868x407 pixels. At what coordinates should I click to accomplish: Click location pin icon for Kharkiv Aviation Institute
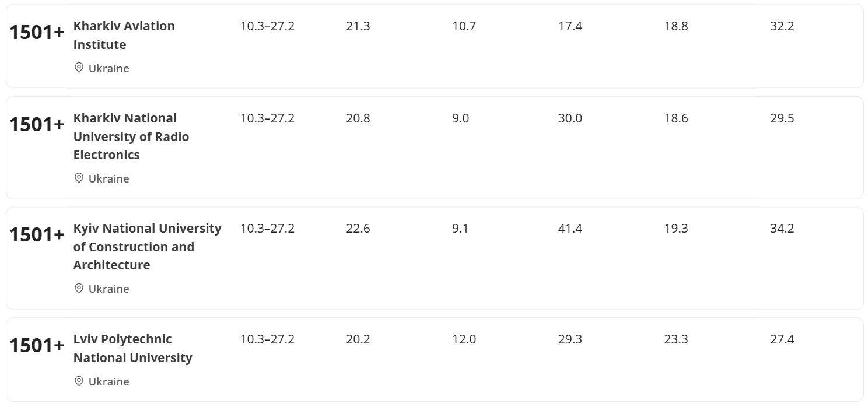(79, 68)
